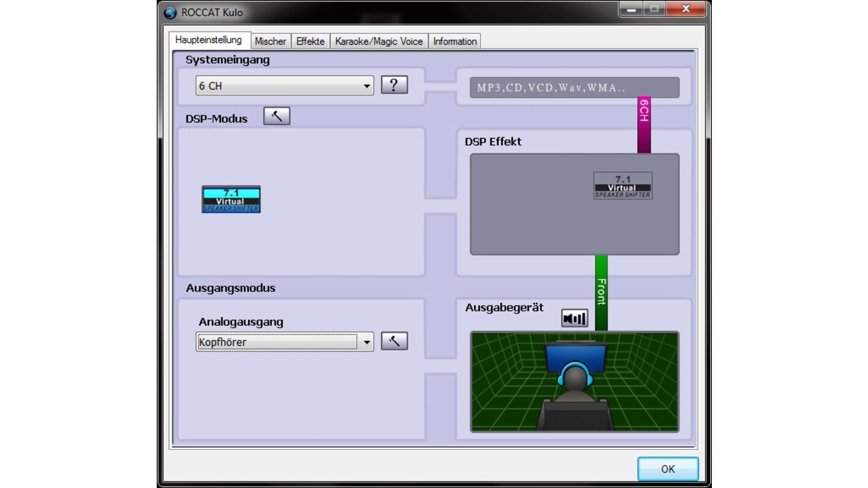Open the Karaoke/Magic Voice tab
Image resolution: width=868 pixels, height=488 pixels.
pyautogui.click(x=379, y=42)
